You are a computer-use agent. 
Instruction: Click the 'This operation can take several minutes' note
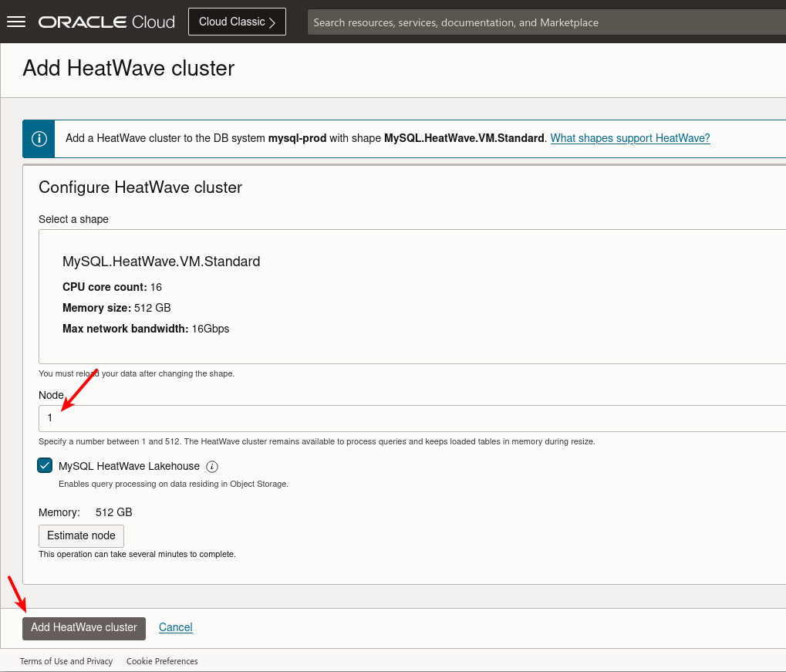tap(137, 554)
